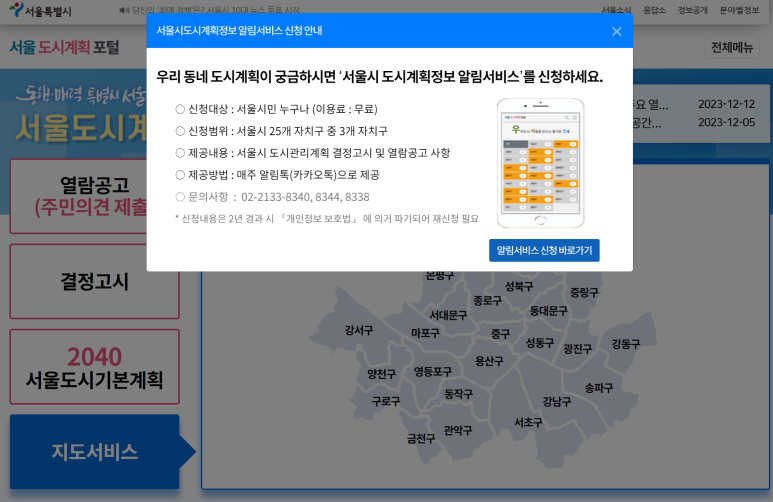Click the 신청대상 서울시민 누구나 line

coord(277,109)
